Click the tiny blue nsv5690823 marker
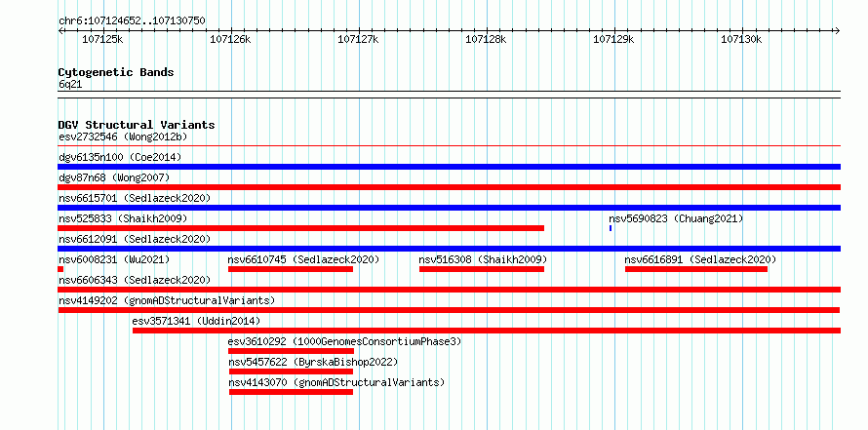This screenshot has height=430, width=868. click(611, 228)
